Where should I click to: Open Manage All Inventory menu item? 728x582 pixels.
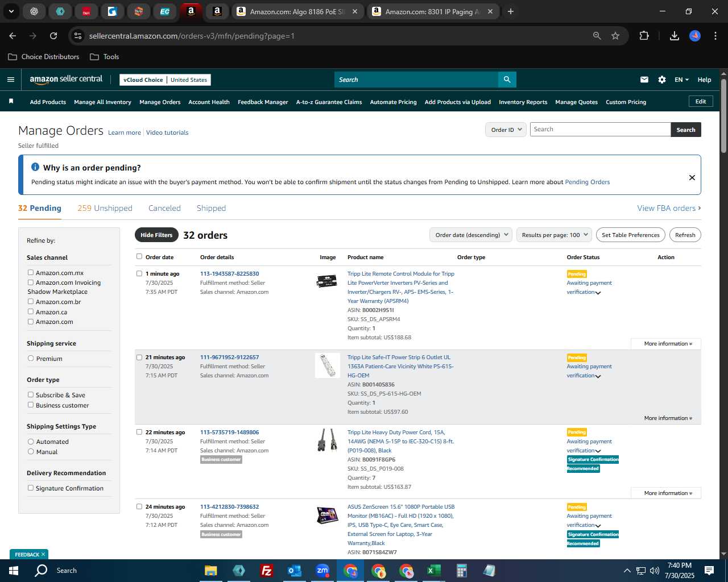pyautogui.click(x=102, y=102)
